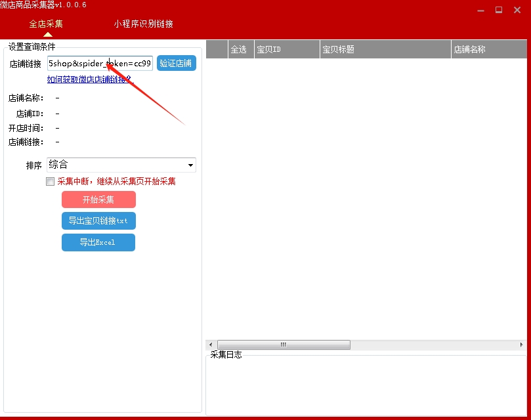Click the 导出Excel button
The image size is (531, 420).
pos(98,242)
